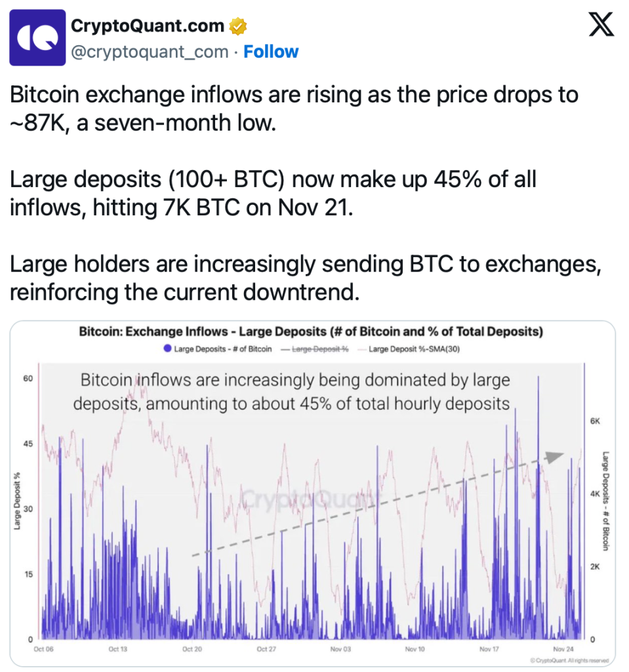Viewport: 629px width, 672px height.
Task: Follow the CryptoQuant account
Action: point(271,52)
